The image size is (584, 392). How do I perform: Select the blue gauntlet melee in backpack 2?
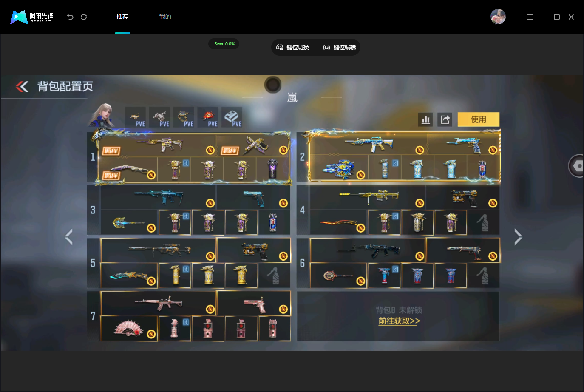[338, 168]
